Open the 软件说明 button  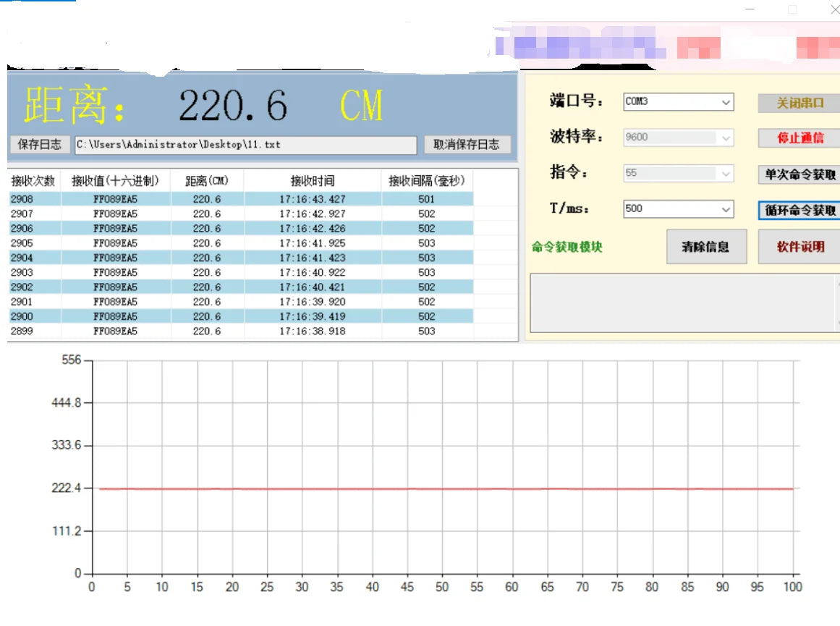(x=799, y=247)
